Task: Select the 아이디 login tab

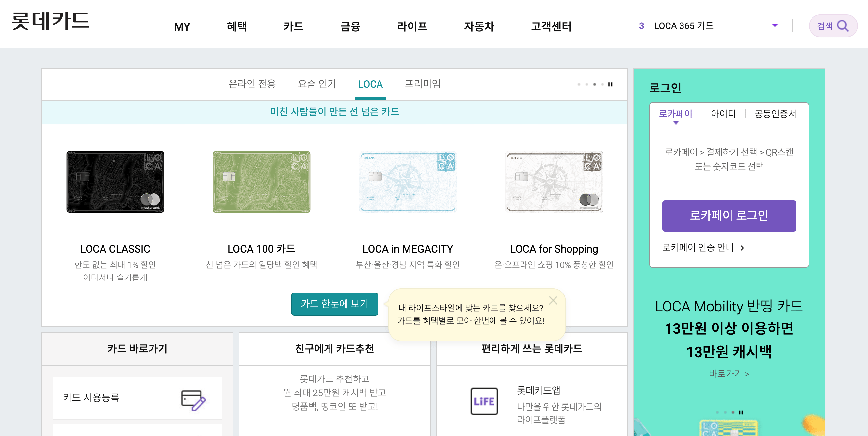Action: pyautogui.click(x=723, y=114)
